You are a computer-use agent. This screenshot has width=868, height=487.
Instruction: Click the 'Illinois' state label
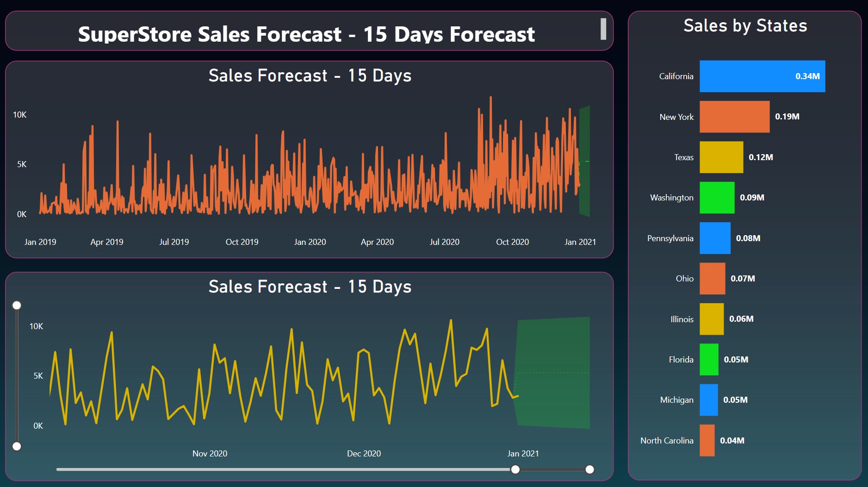(x=682, y=319)
